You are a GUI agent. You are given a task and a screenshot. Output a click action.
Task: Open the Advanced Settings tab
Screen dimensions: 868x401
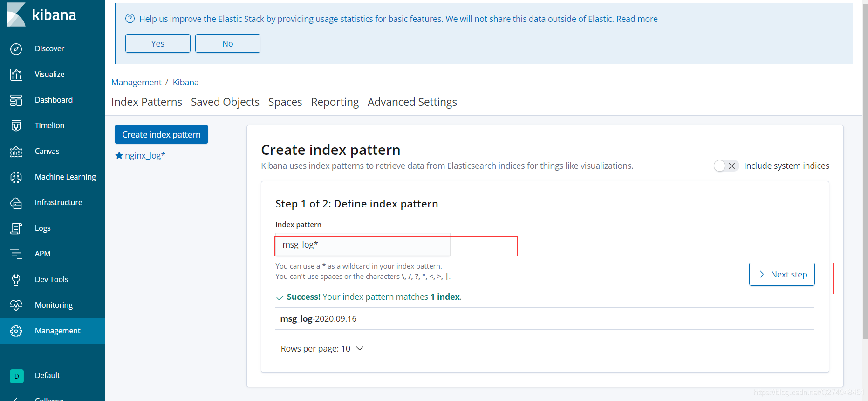pos(412,102)
